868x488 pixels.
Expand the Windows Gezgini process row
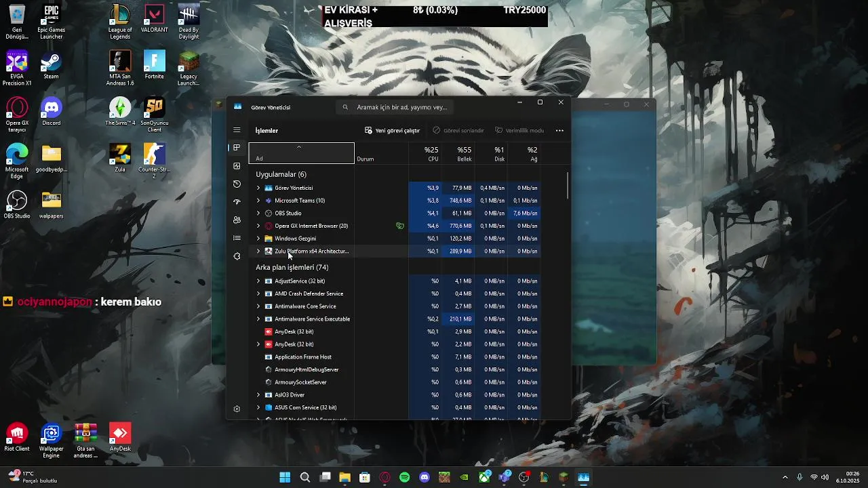(258, 239)
